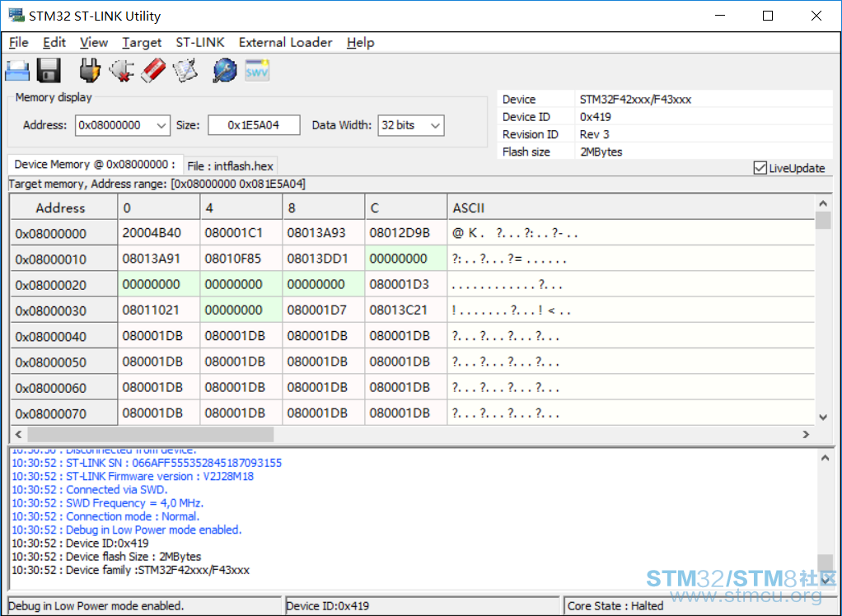This screenshot has height=616, width=842.
Task: Open the File menu
Action: tap(19, 42)
